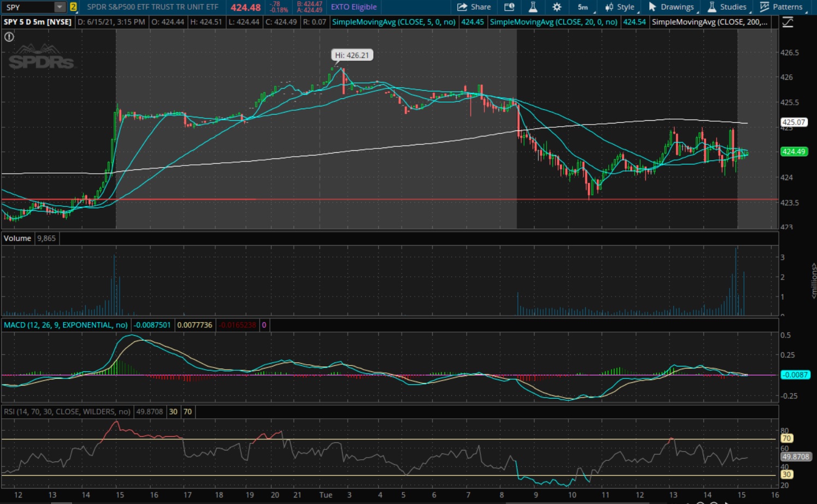The image size is (817, 504).
Task: Click the -0.0087501 MACD value
Action: (153, 325)
